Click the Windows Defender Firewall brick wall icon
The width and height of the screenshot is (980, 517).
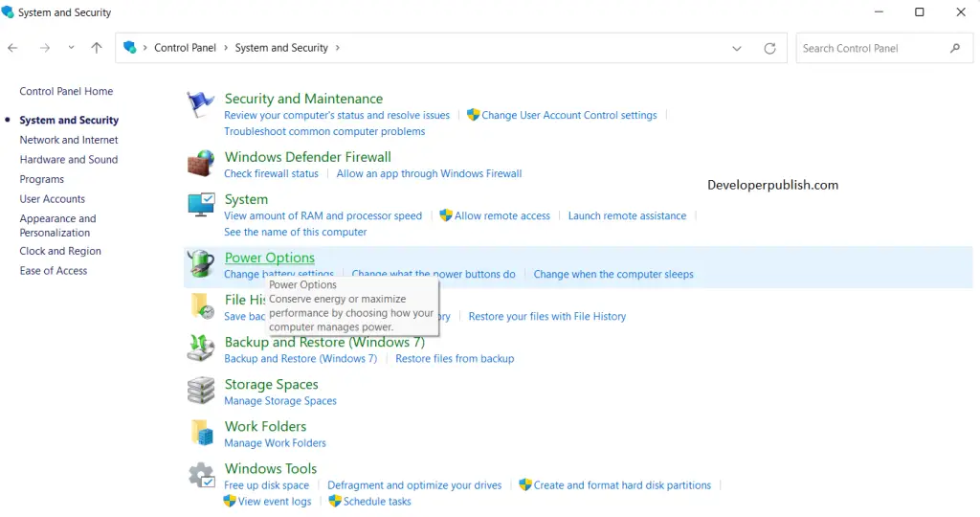pos(201,163)
